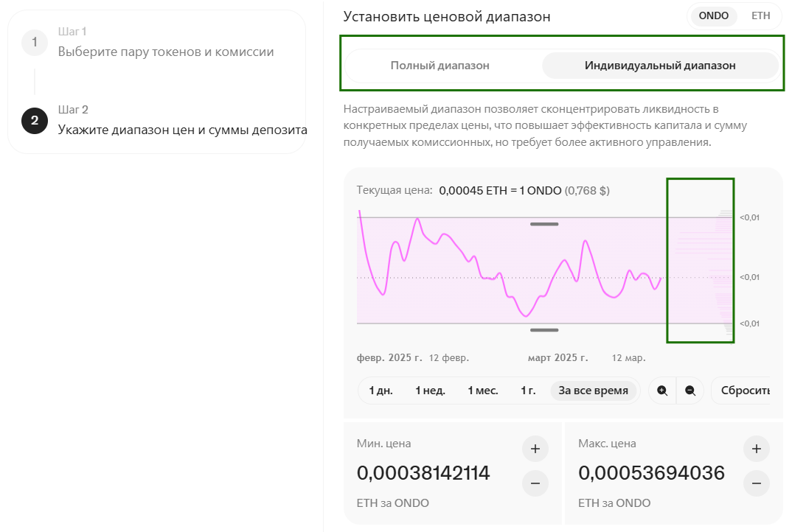The image size is (792, 532).
Task: Switch price denomination to ETH
Action: tap(760, 15)
